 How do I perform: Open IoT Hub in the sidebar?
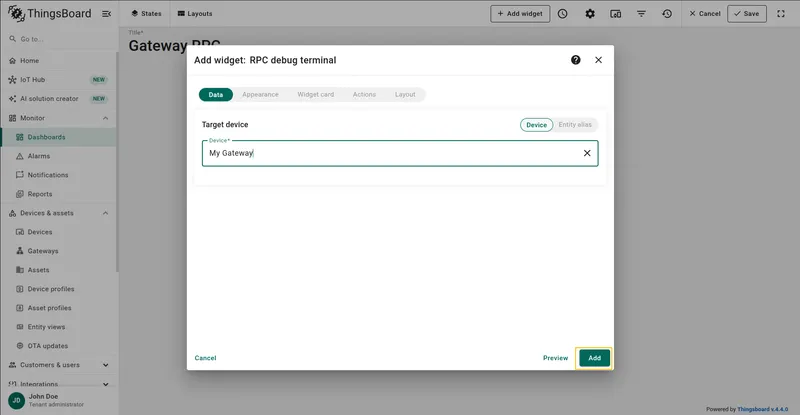coord(59,80)
